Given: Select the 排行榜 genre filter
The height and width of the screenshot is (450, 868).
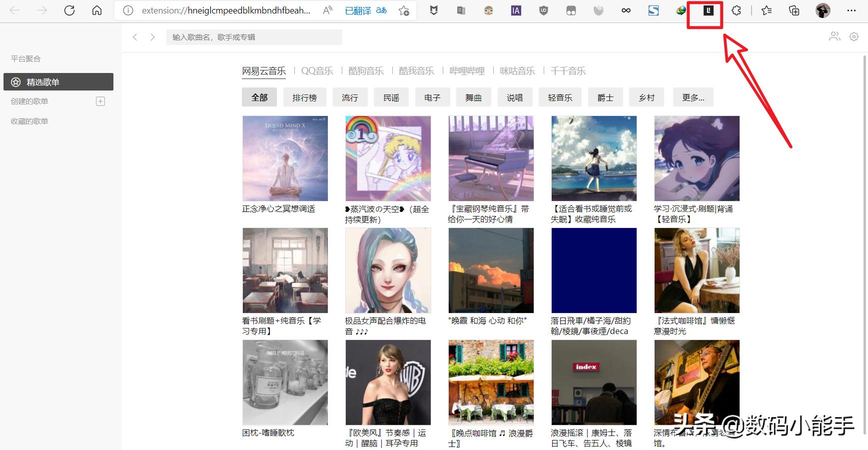Looking at the screenshot, I should pyautogui.click(x=305, y=97).
